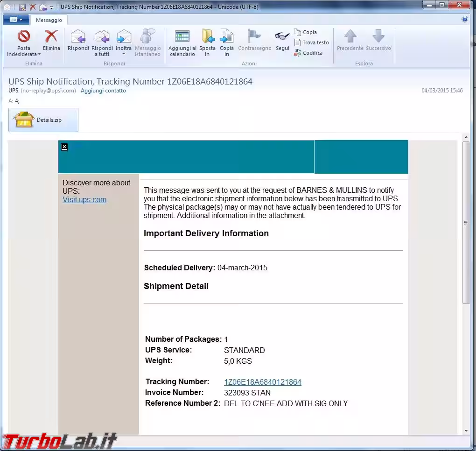Image resolution: width=476 pixels, height=451 pixels.
Task: Click the recipient field A: 4;
Action: coord(14,101)
